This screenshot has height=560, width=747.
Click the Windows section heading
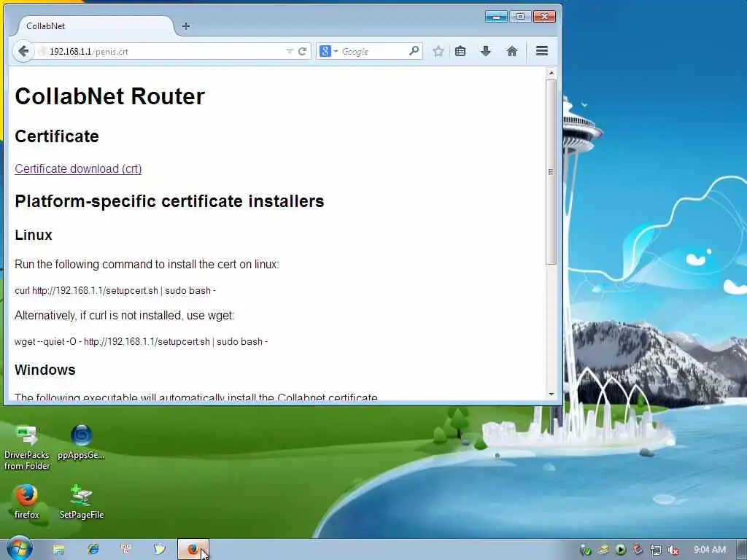tap(44, 370)
